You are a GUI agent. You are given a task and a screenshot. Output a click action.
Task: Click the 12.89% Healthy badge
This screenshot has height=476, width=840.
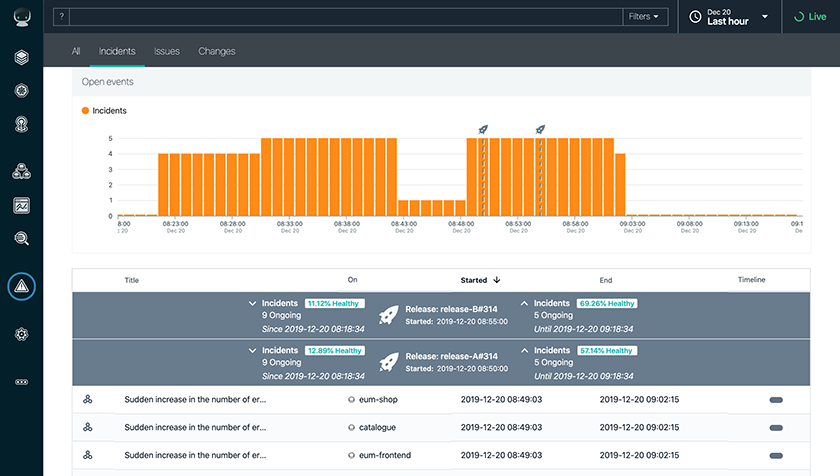(334, 351)
